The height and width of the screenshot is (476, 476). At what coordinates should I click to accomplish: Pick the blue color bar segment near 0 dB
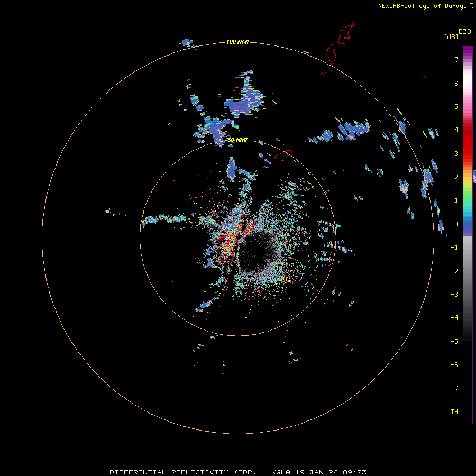(x=467, y=226)
